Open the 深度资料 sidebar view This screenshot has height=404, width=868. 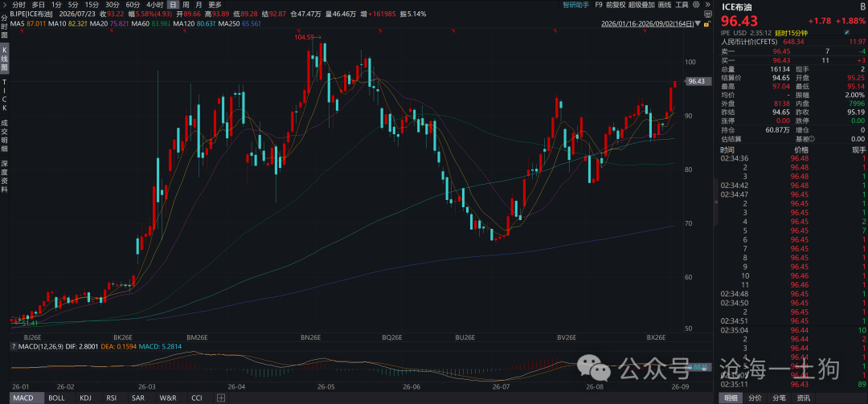tap(5, 177)
